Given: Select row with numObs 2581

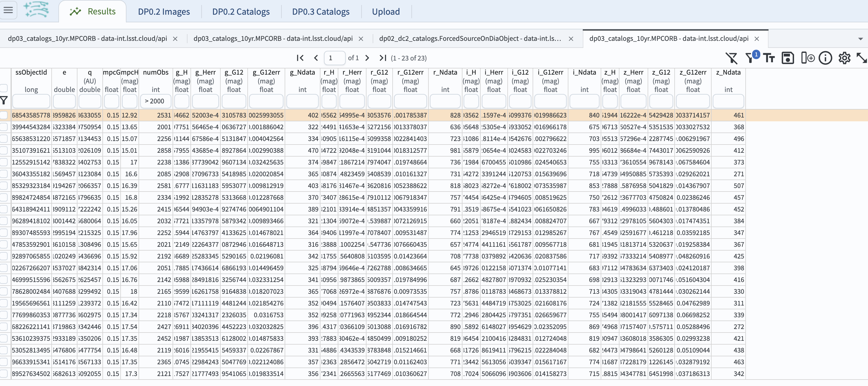Looking at the screenshot, I should tap(4, 186).
